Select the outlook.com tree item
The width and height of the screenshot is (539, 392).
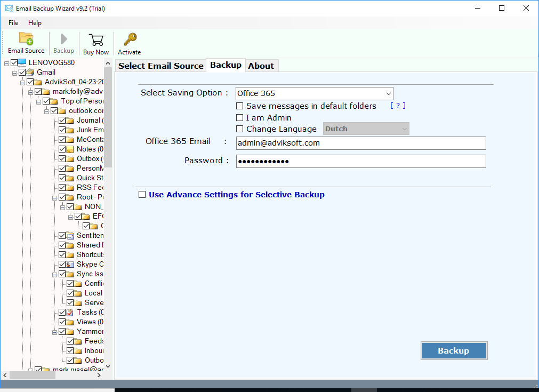coord(86,111)
